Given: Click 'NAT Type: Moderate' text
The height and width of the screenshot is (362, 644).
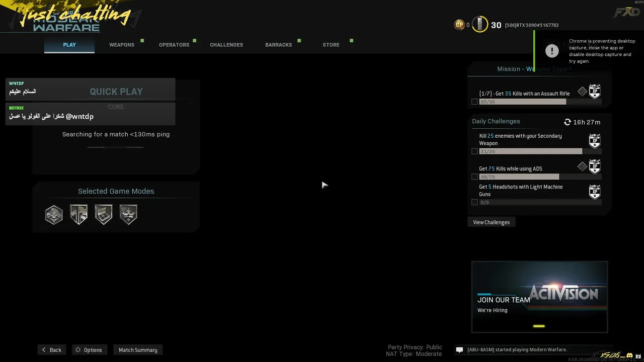Looking at the screenshot, I should tap(414, 354).
